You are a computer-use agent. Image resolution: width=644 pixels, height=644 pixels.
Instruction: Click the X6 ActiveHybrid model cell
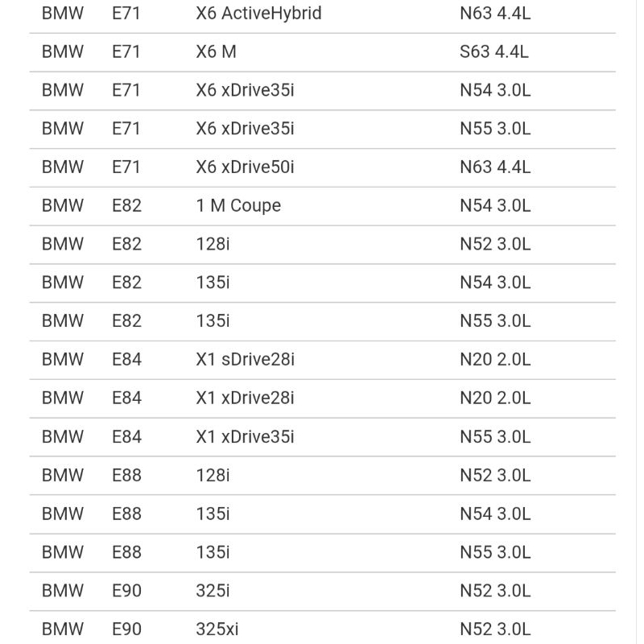pyautogui.click(x=258, y=13)
